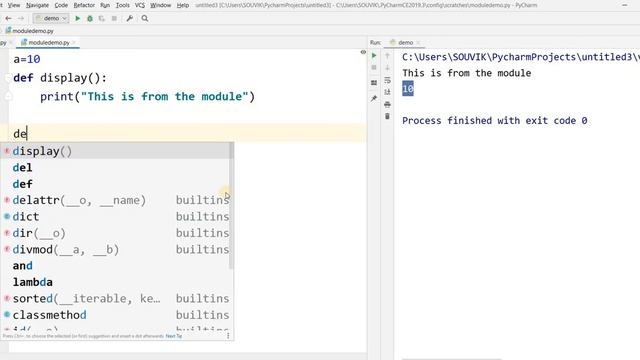The image size is (640, 360).
Task: Click Down the stack trace arrow
Action: pyautogui.click(x=387, y=67)
